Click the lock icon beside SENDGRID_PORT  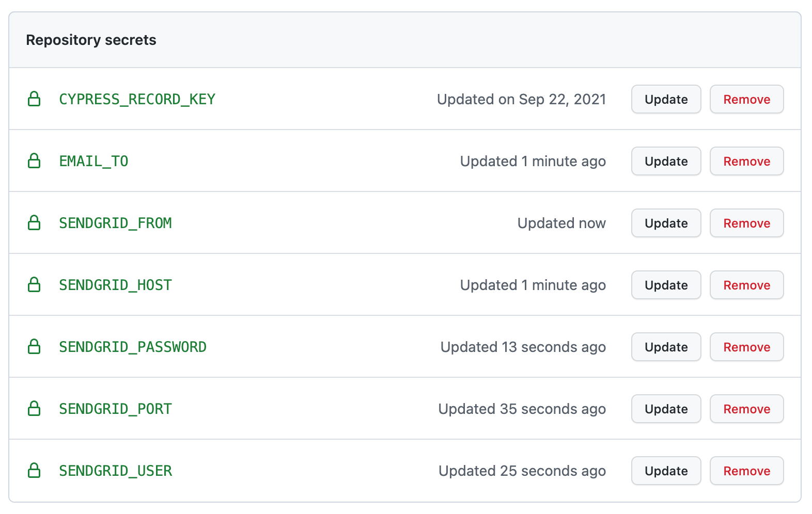point(34,408)
